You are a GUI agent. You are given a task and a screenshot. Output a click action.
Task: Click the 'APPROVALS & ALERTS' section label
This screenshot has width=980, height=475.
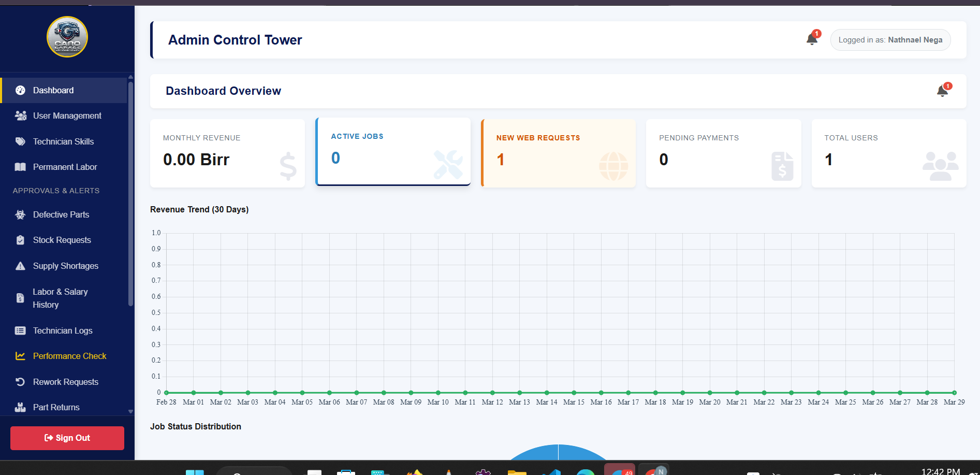coord(56,191)
